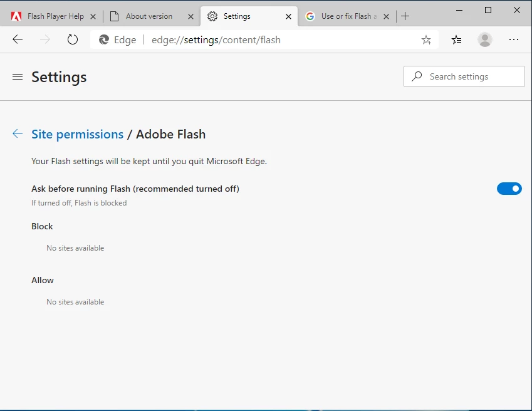
Task: Toggle Ask before running Flash switch
Action: coord(509,189)
